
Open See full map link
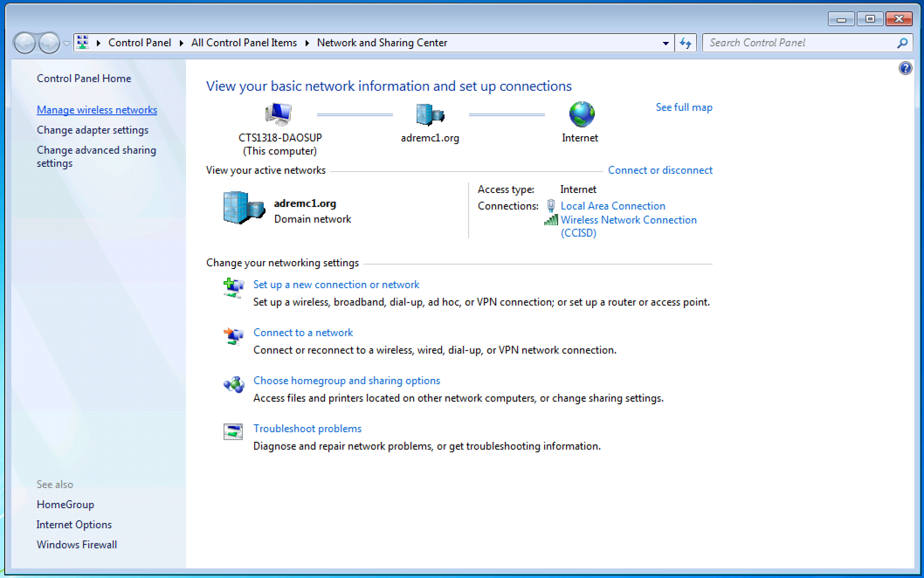[x=684, y=107]
